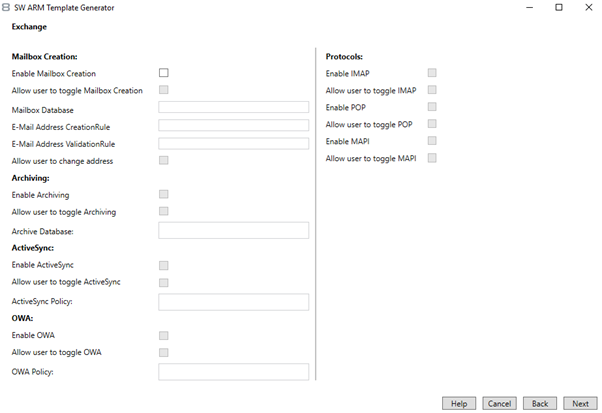
Task: Tick Allow user to toggle Mailbox Creation
Action: [x=164, y=89]
